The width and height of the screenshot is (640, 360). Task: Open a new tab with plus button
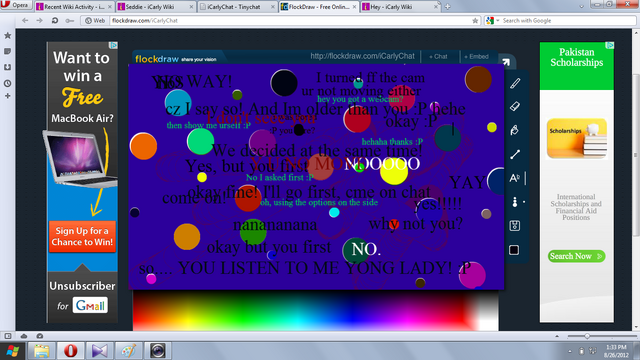447,7
